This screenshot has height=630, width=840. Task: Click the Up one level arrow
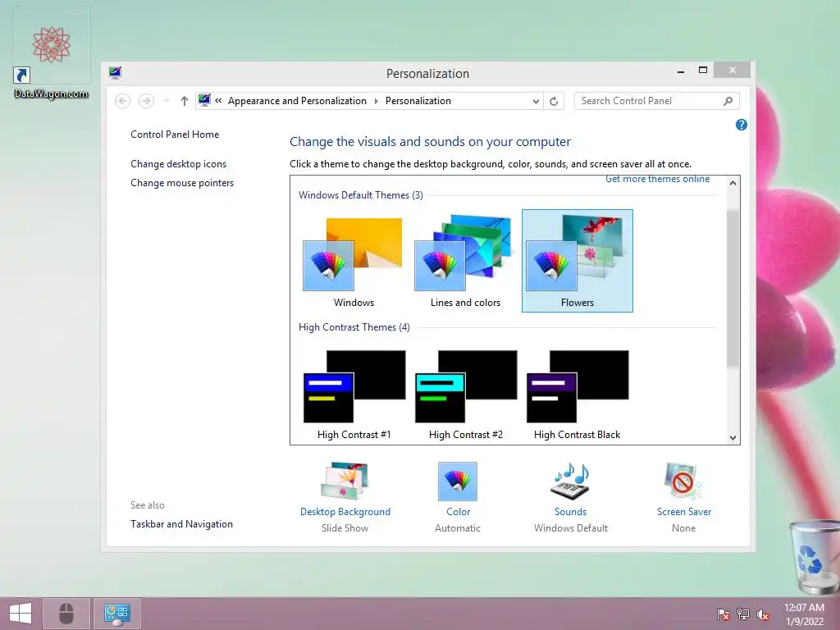(185, 101)
